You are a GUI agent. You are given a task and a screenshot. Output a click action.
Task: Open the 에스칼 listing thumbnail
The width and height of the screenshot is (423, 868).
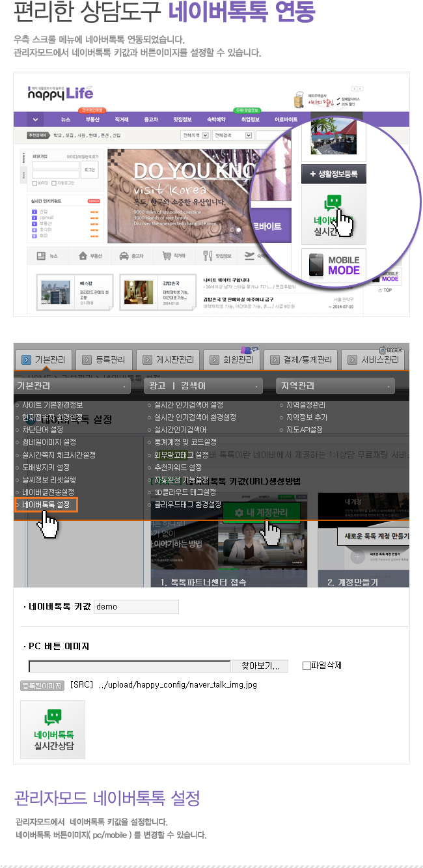coord(57,294)
